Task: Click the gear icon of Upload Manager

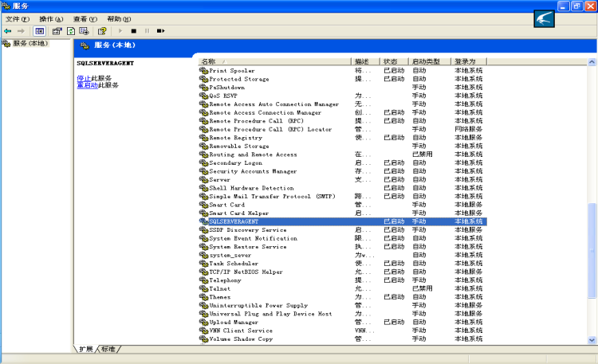Action: 203,322
